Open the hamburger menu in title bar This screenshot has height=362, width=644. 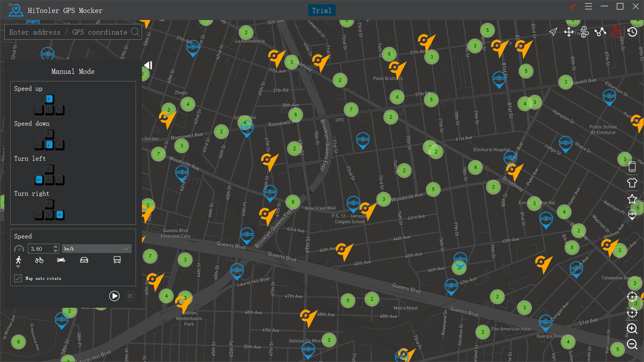pyautogui.click(x=588, y=6)
